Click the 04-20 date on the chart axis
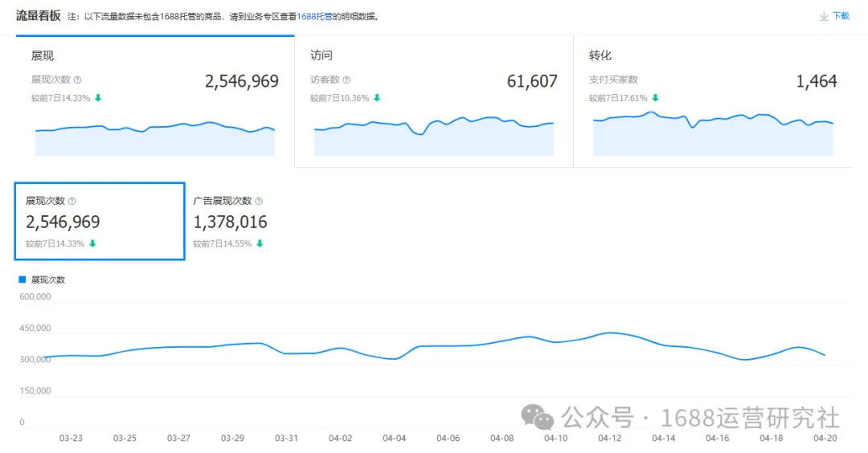The image size is (868, 453). (825, 438)
